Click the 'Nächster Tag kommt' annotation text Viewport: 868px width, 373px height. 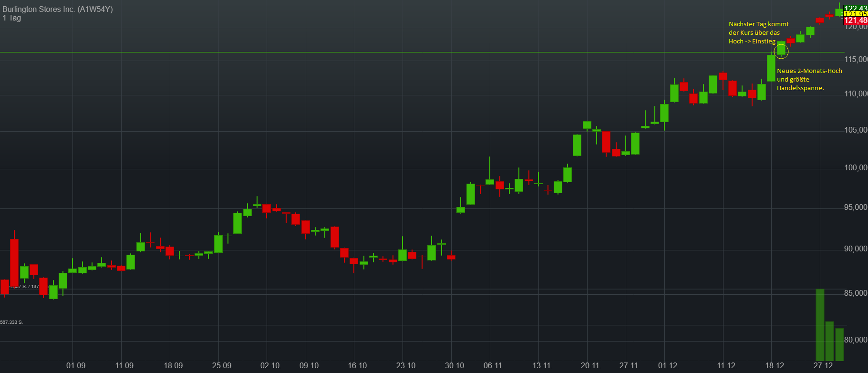(x=758, y=24)
